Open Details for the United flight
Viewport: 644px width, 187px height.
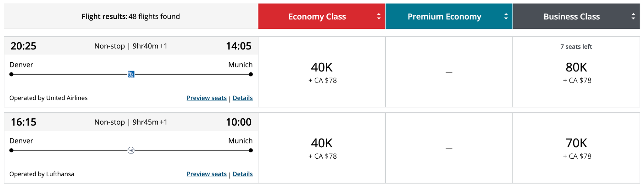pos(242,98)
